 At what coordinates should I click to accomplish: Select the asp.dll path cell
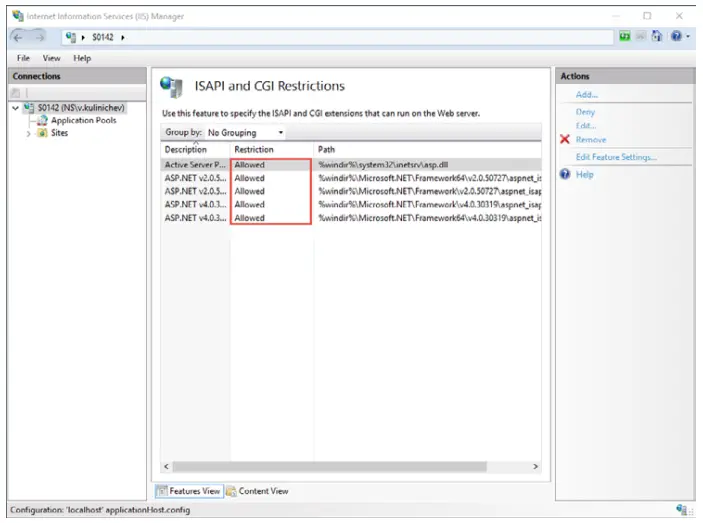click(x=383, y=164)
